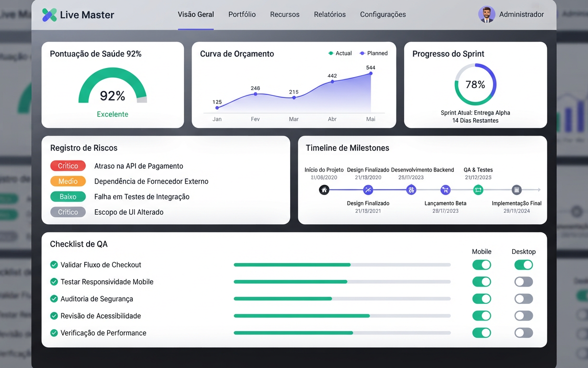Click the Design Finalizado milestone tools icon
588x368 pixels.
(x=368, y=190)
